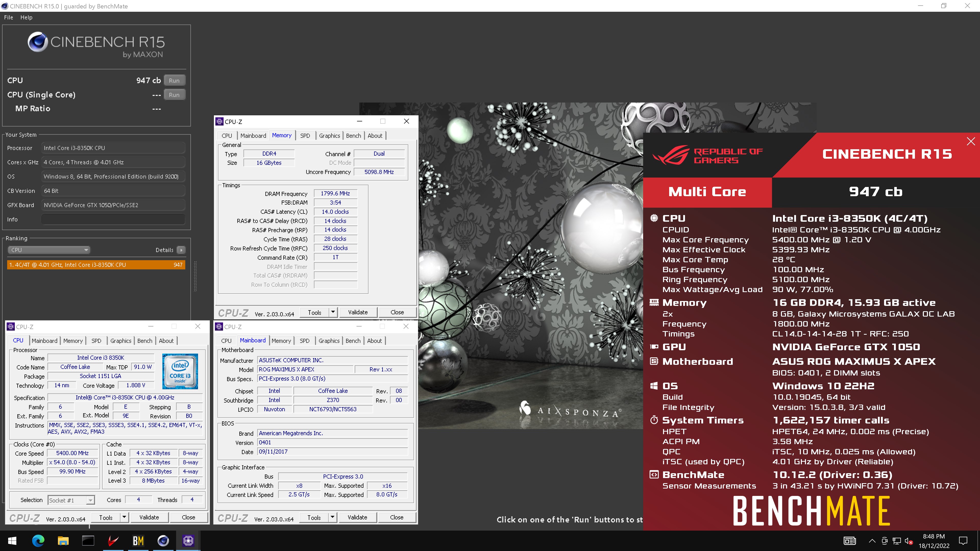The width and height of the screenshot is (980, 551).
Task: Expand Tools arrow in CPU-Z Mainboard window
Action: coord(333,517)
